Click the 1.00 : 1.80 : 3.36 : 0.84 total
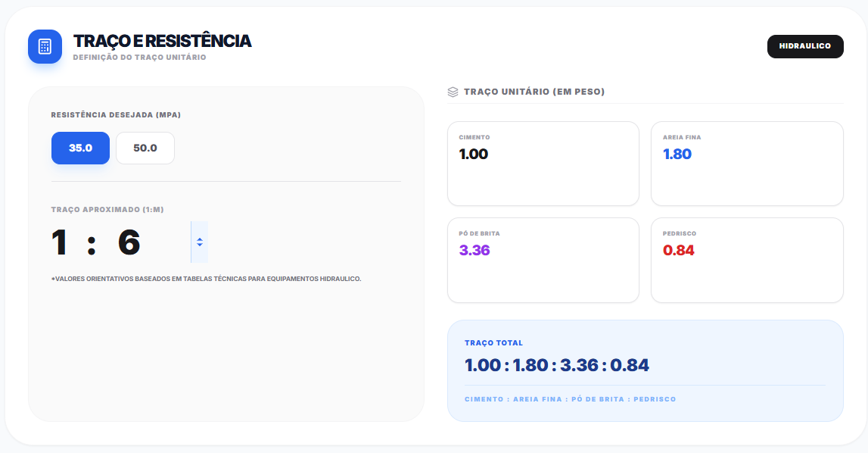 pyautogui.click(x=555, y=364)
